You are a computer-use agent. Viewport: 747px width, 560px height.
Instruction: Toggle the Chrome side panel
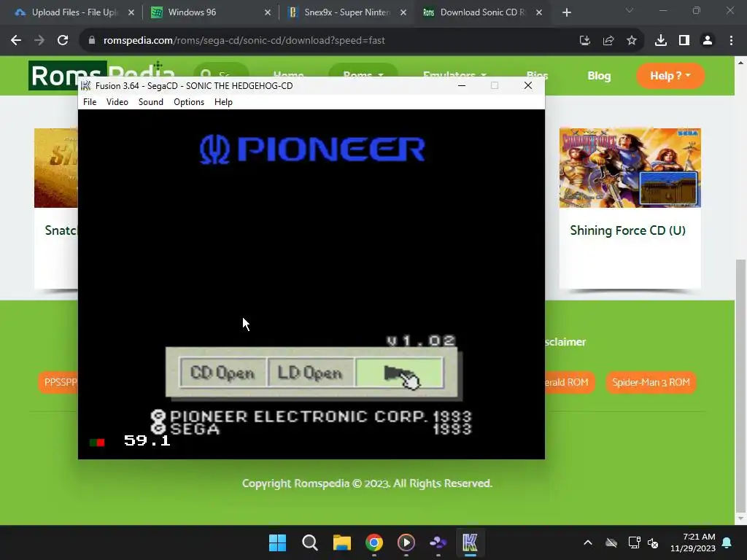coord(684,41)
